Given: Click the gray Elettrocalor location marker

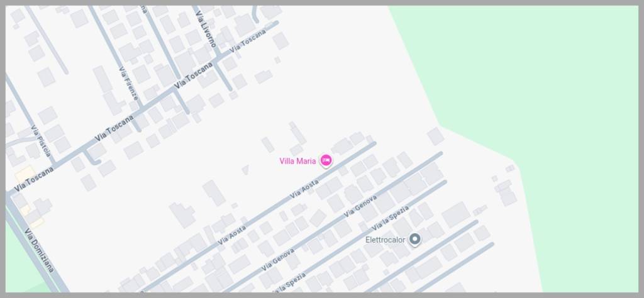Looking at the screenshot, I should [x=415, y=240].
